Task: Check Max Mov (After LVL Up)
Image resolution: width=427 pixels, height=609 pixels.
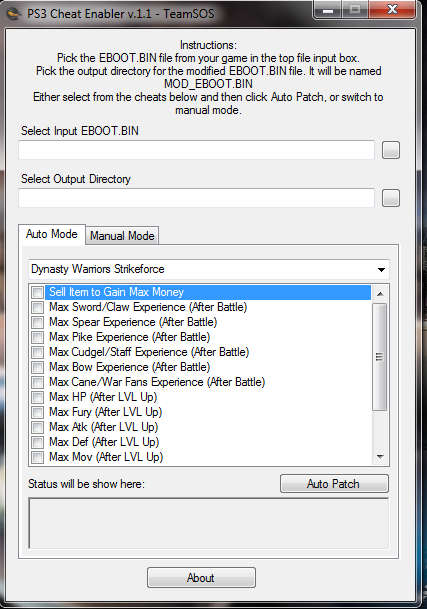Action: point(38,457)
